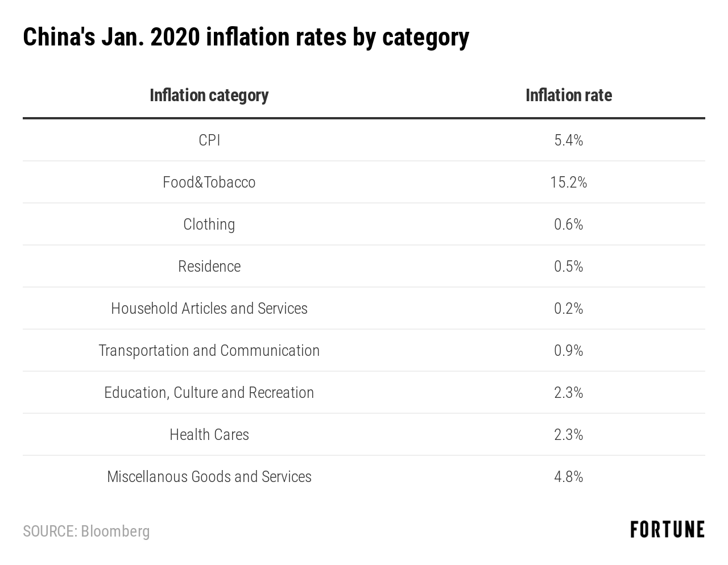728x565 pixels.
Task: Select Miscellanous Goods and Services label
Action: [x=209, y=477]
